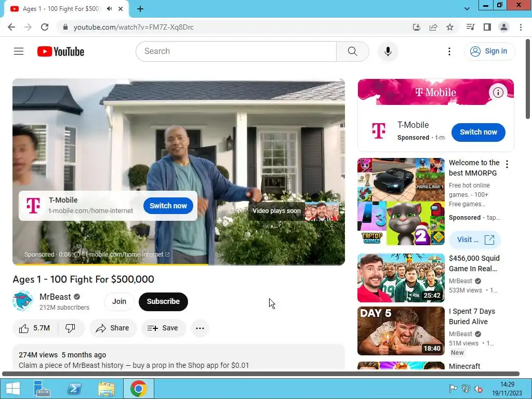
Task: Open Chrome's three-dot menu
Action: click(x=521, y=27)
